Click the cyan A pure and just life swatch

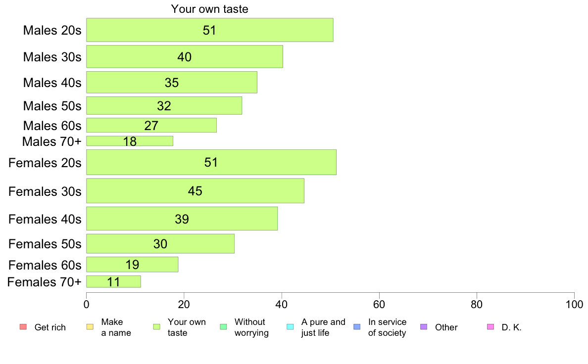click(x=290, y=327)
